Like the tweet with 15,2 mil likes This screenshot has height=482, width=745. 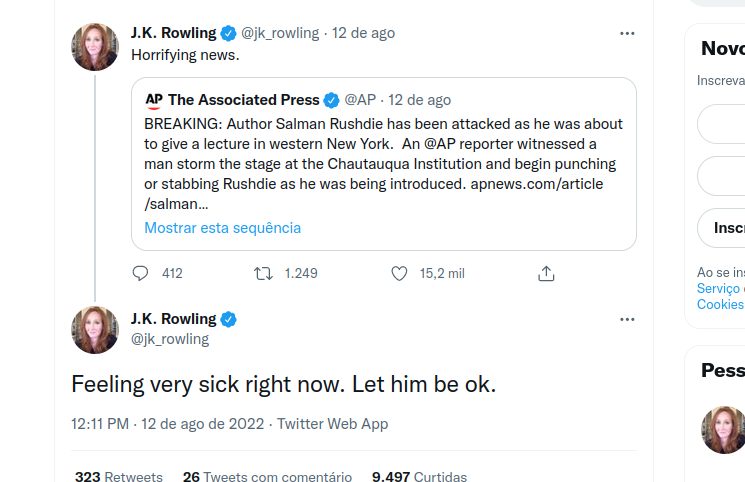[399, 273]
